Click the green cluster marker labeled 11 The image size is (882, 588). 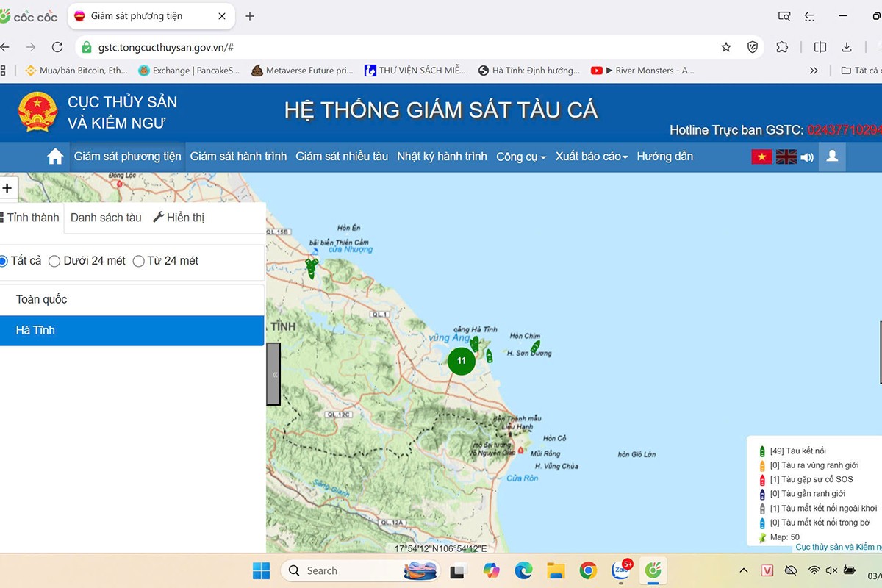(x=461, y=361)
